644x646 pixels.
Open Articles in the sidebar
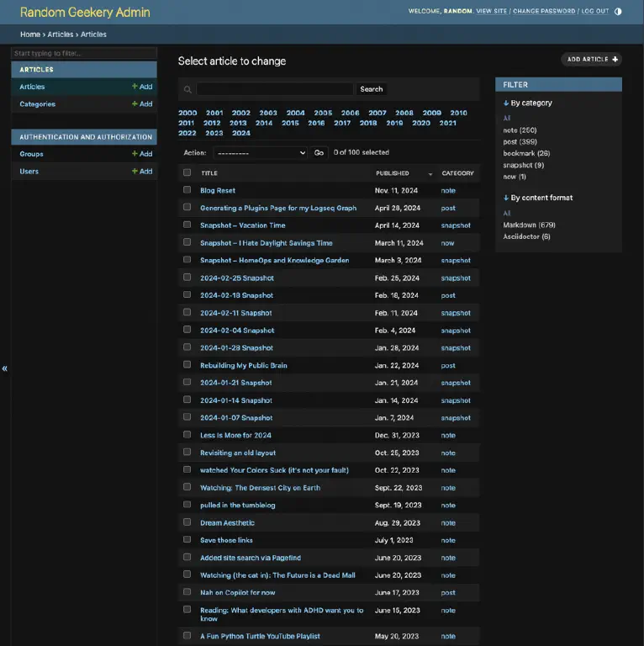[32, 87]
